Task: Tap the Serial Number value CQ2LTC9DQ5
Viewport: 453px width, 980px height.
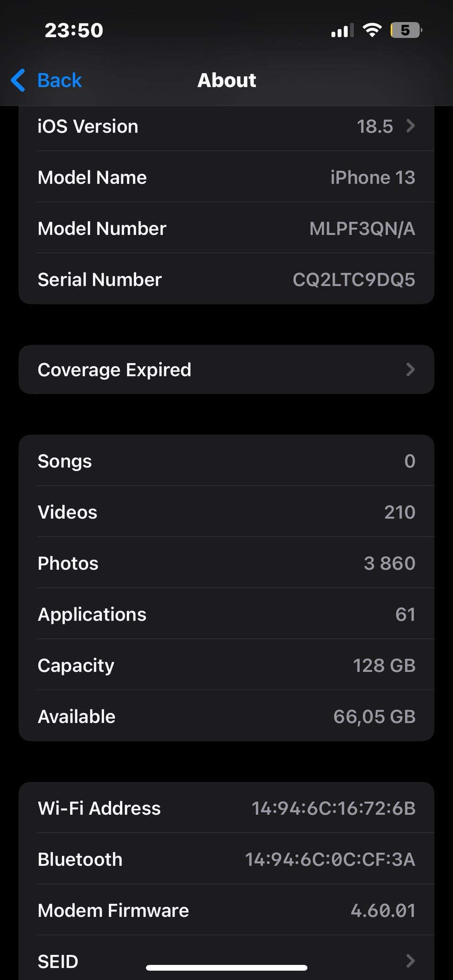Action: pos(353,280)
